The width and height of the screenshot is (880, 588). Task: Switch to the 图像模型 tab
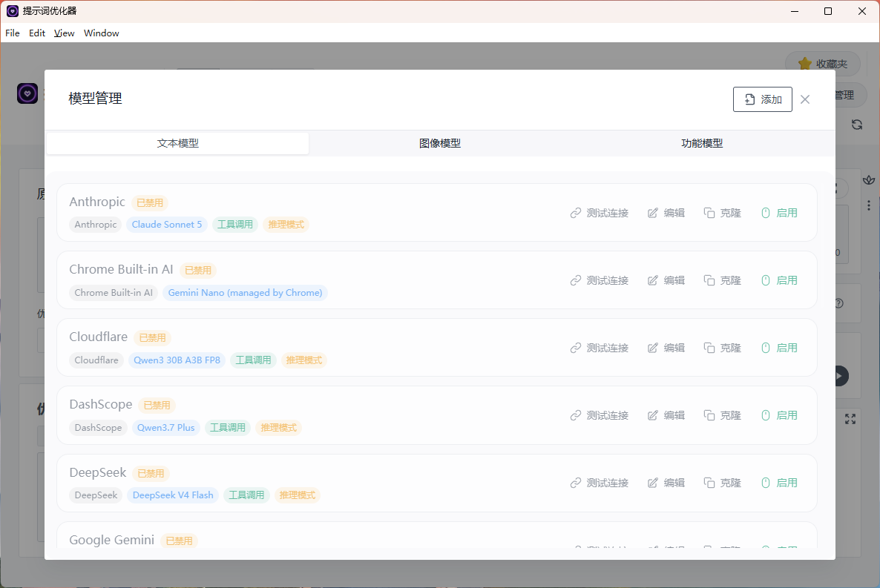click(440, 144)
